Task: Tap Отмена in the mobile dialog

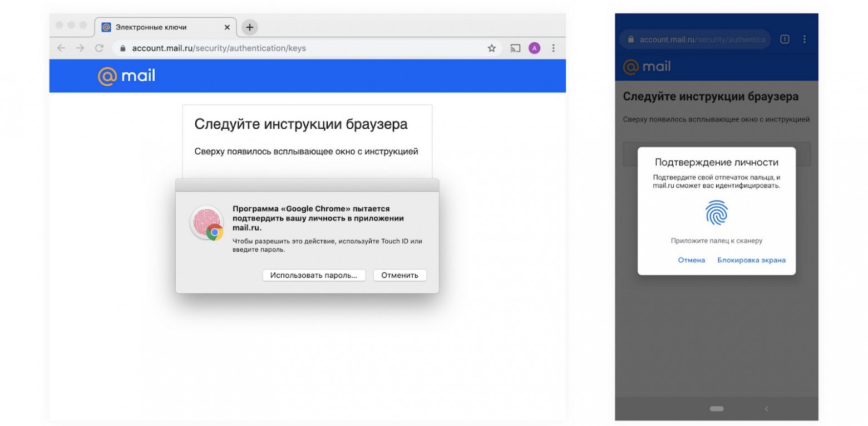Action: coord(692,260)
